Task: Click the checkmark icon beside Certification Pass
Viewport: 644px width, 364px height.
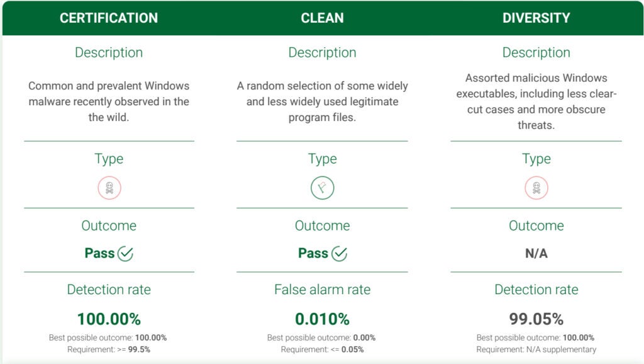Action: tap(126, 254)
